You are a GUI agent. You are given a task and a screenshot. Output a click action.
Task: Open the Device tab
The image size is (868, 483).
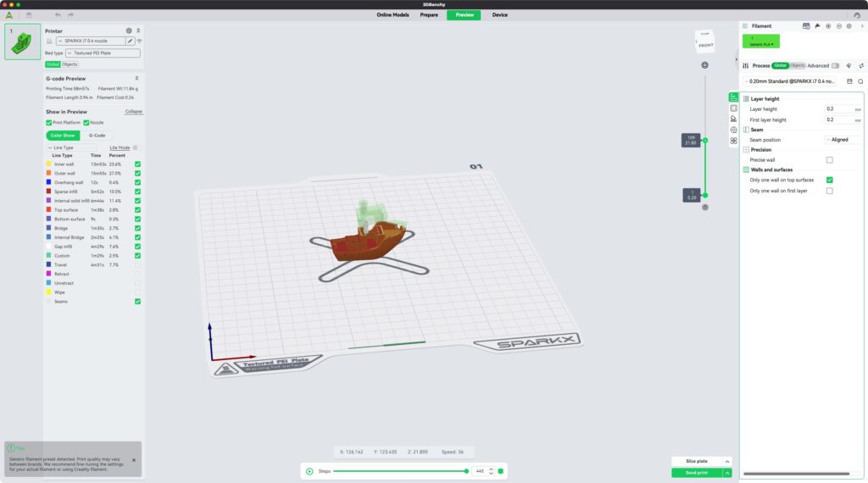click(x=500, y=14)
